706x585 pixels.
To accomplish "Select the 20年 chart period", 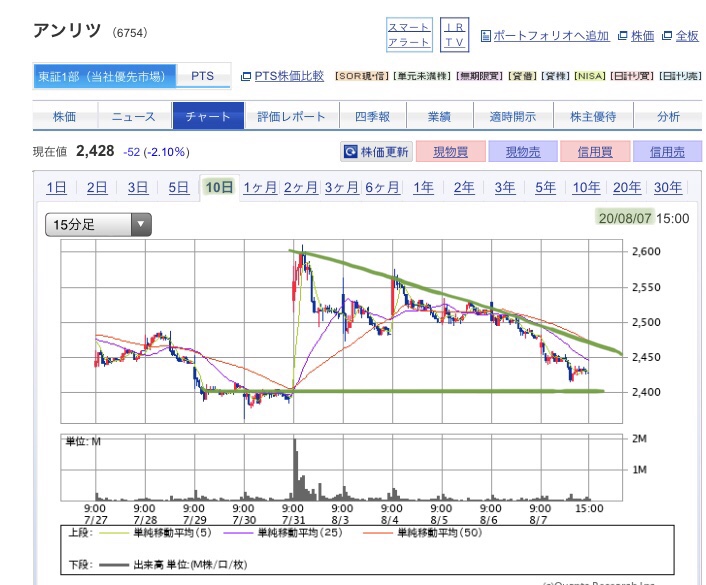I will coord(627,187).
